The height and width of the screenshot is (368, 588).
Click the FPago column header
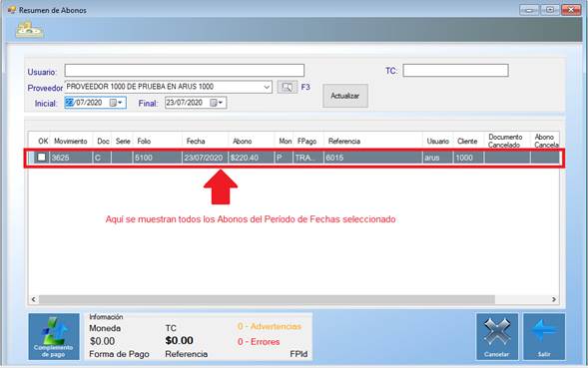(x=306, y=142)
